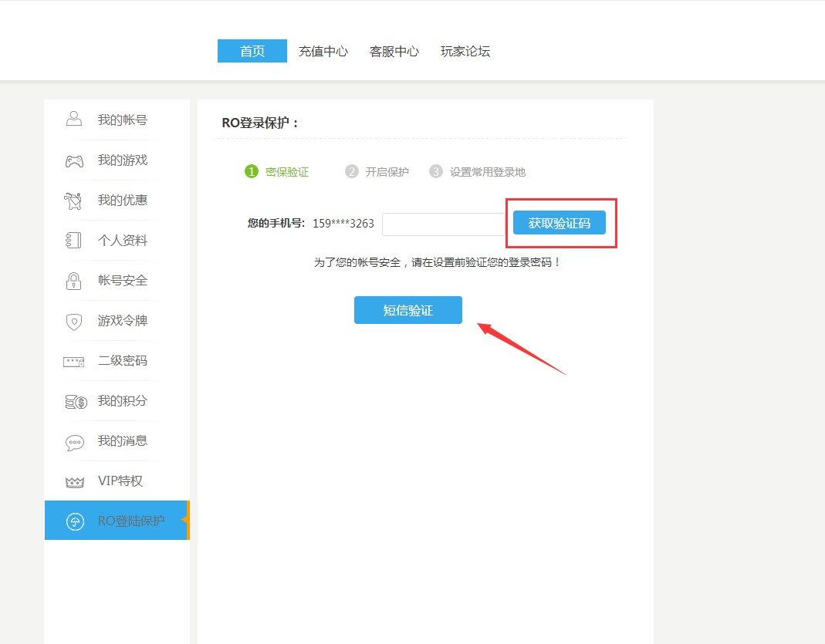Click the 您的手机号 label
This screenshot has width=825, height=644.
point(276,223)
